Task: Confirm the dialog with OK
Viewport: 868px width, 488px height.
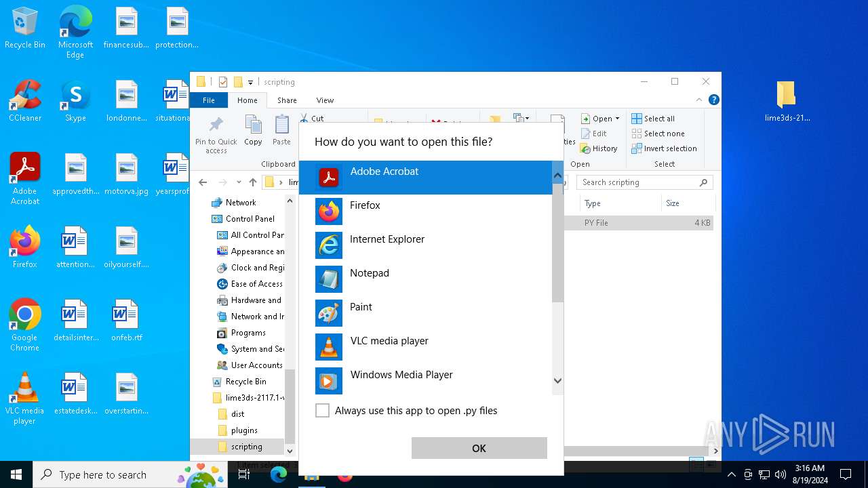Action: [479, 448]
